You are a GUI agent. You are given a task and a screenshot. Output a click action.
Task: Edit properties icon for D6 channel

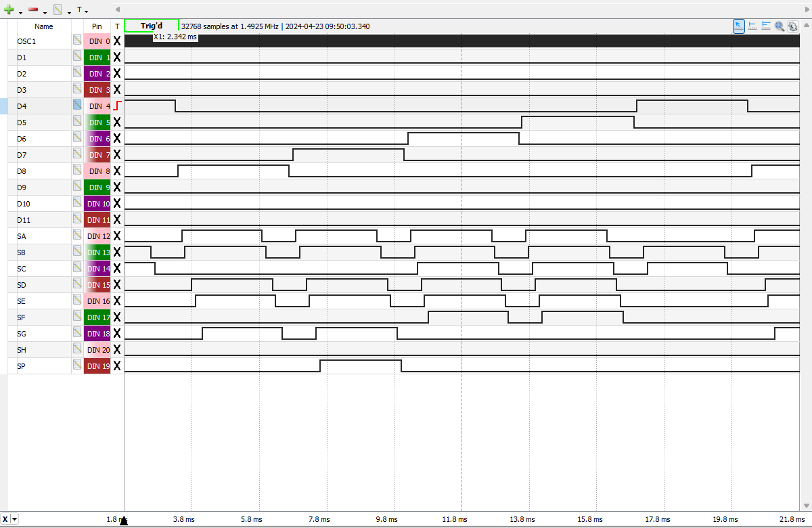(x=77, y=138)
